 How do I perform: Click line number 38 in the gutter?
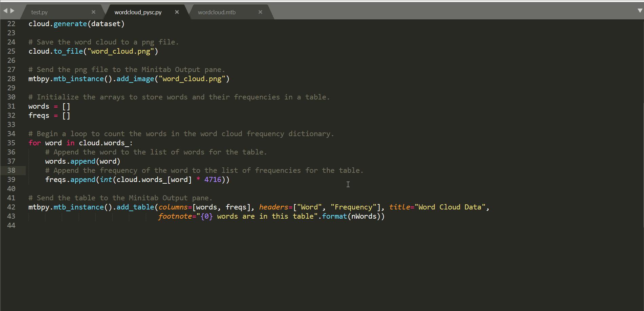[11, 170]
